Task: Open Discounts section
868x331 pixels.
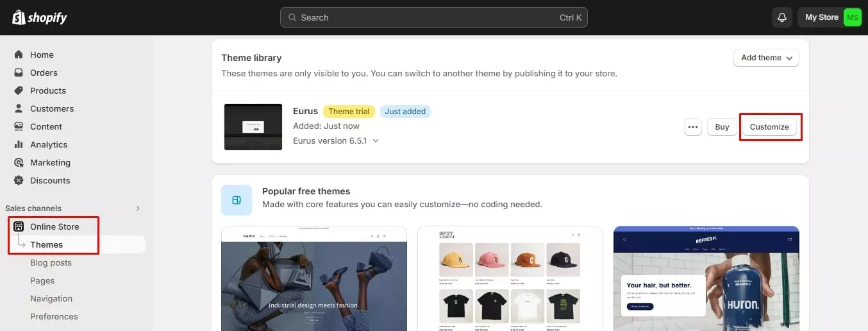Action: [x=50, y=180]
